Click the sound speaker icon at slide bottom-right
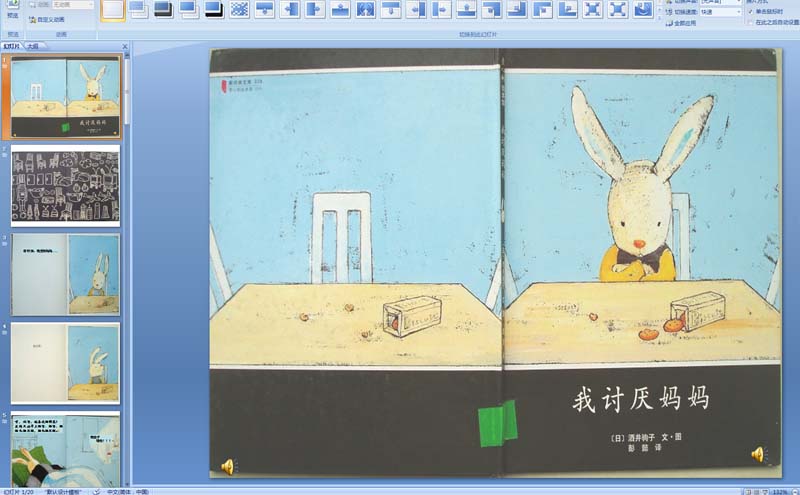Screen dimensions: 800x495 759,454
